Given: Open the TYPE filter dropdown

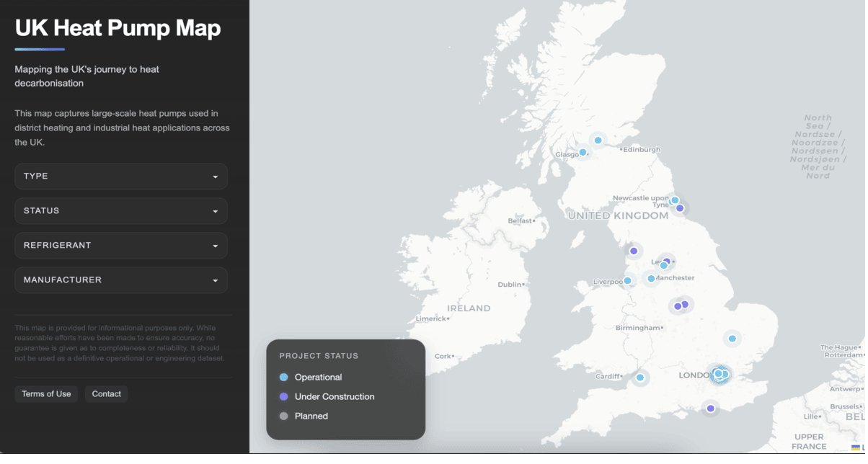Looking at the screenshot, I should coord(121,177).
